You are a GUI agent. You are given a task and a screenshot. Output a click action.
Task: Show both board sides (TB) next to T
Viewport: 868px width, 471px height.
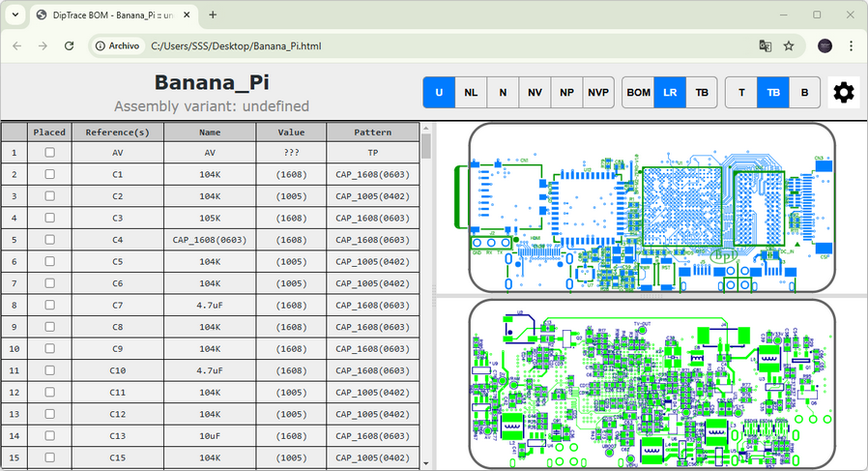click(x=773, y=93)
